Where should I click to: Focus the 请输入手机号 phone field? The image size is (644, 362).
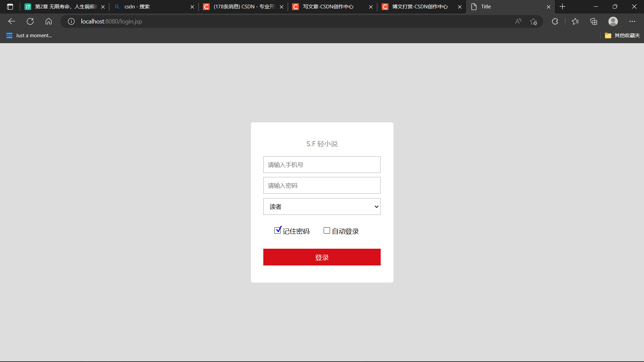point(322,165)
